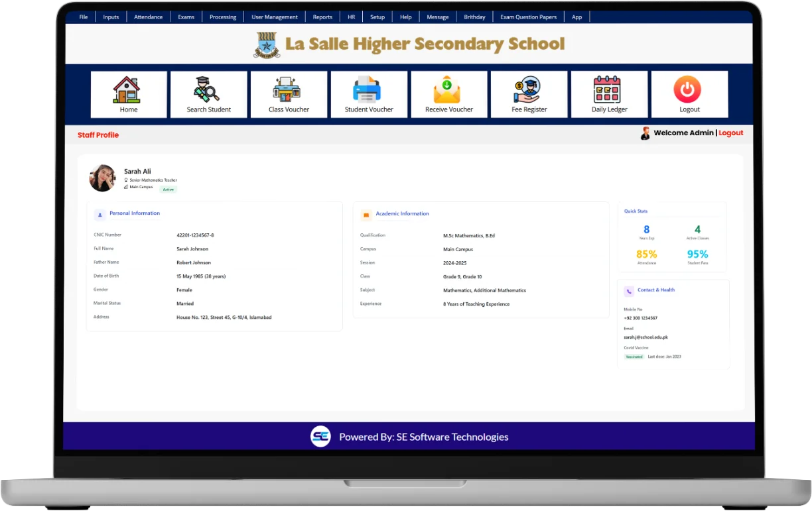
Task: Click the red Logout link beside Welcome Admin
Action: tap(730, 133)
